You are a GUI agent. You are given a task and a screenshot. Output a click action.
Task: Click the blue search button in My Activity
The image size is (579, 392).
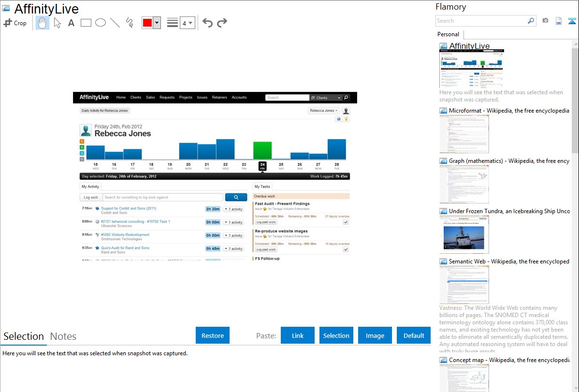236,197
